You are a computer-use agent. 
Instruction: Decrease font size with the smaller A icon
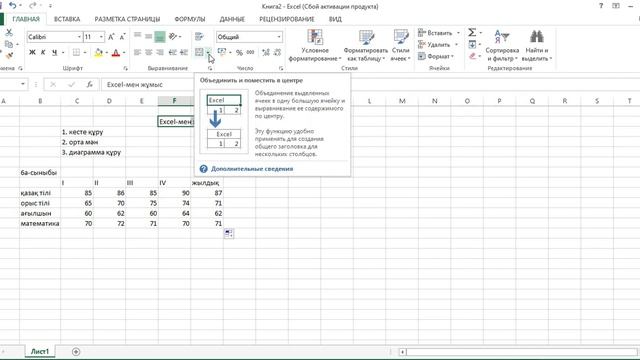122,37
